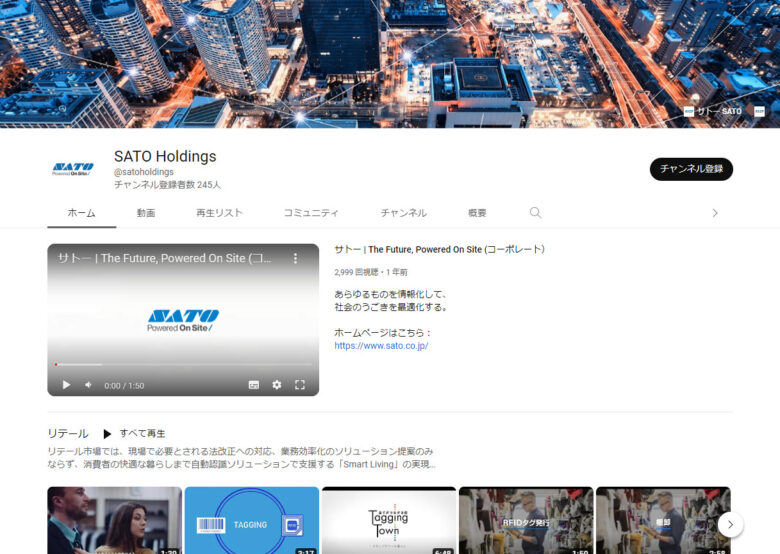Click the SATO Holdings channel avatar logo

(73, 169)
